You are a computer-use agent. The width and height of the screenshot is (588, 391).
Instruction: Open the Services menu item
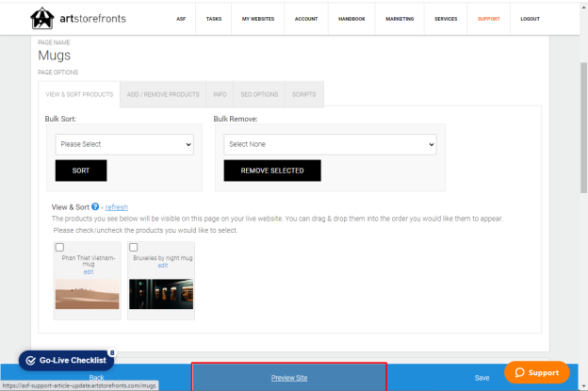(x=446, y=19)
